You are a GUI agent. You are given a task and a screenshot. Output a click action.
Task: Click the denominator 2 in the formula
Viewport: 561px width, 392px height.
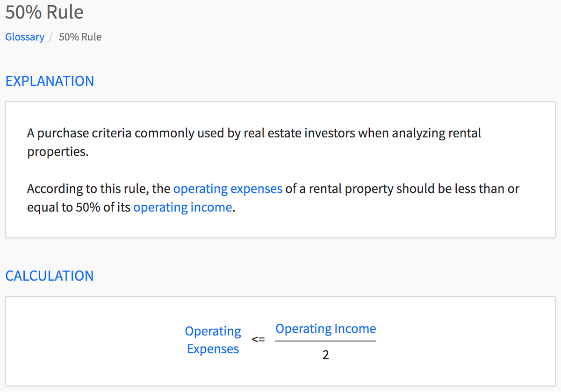(x=326, y=355)
